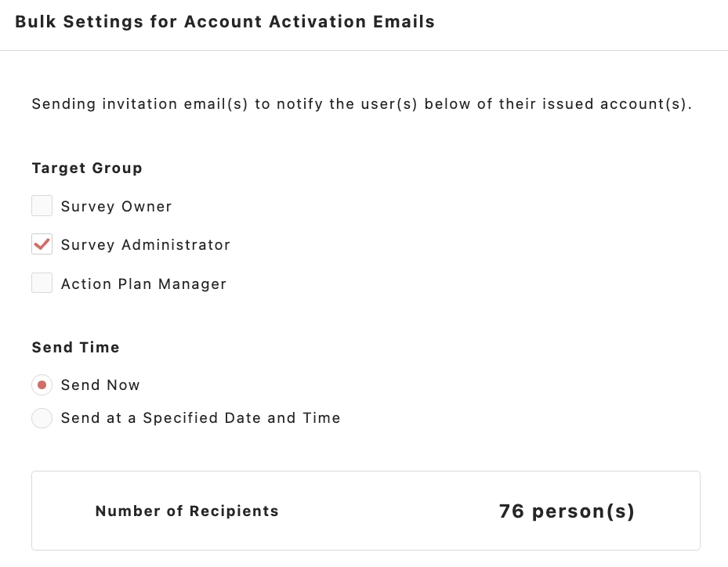
Task: Choose Send at a Specified Date and Time radio
Action: 42,418
